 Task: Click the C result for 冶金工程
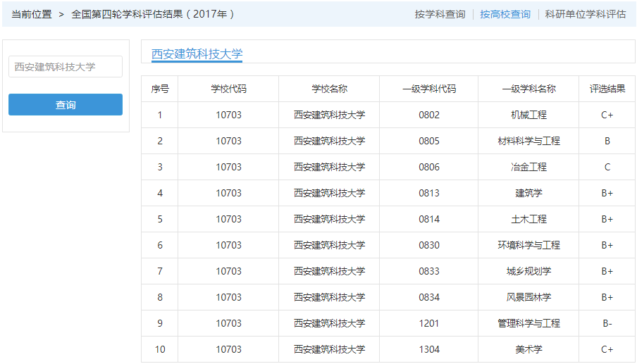607,167
